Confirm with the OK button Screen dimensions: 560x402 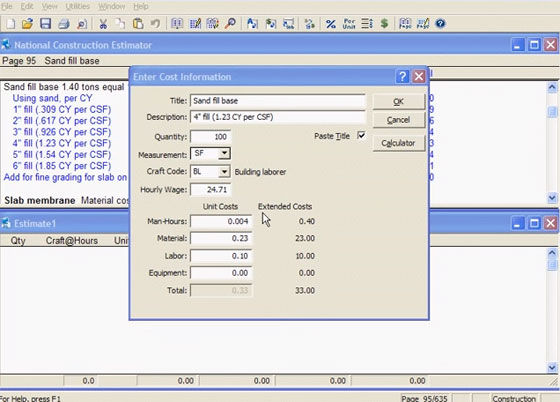(x=399, y=102)
